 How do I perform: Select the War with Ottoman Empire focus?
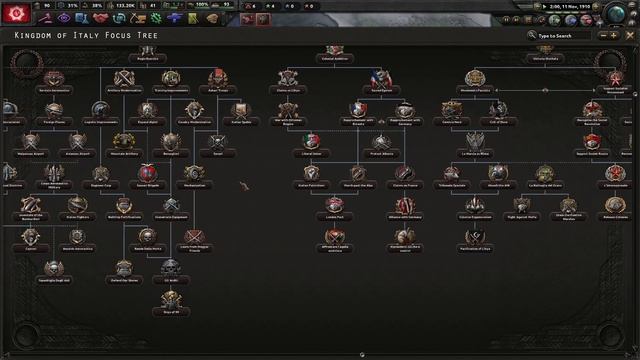[x=288, y=114]
